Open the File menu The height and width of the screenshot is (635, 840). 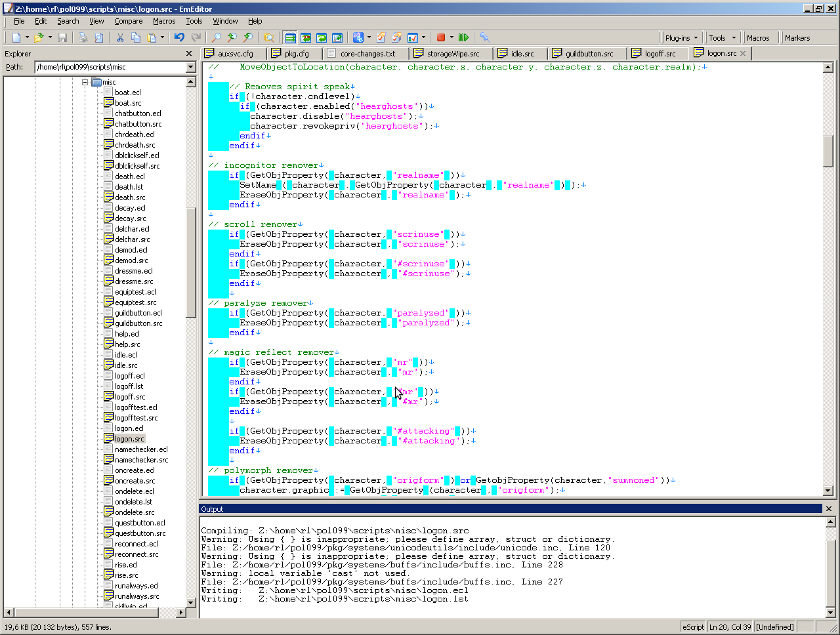pos(20,21)
